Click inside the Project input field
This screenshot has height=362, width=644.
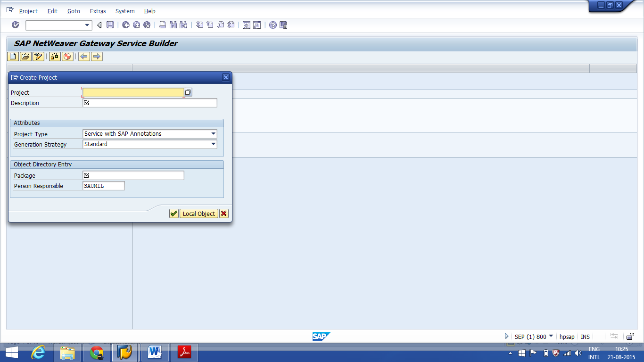(x=132, y=92)
